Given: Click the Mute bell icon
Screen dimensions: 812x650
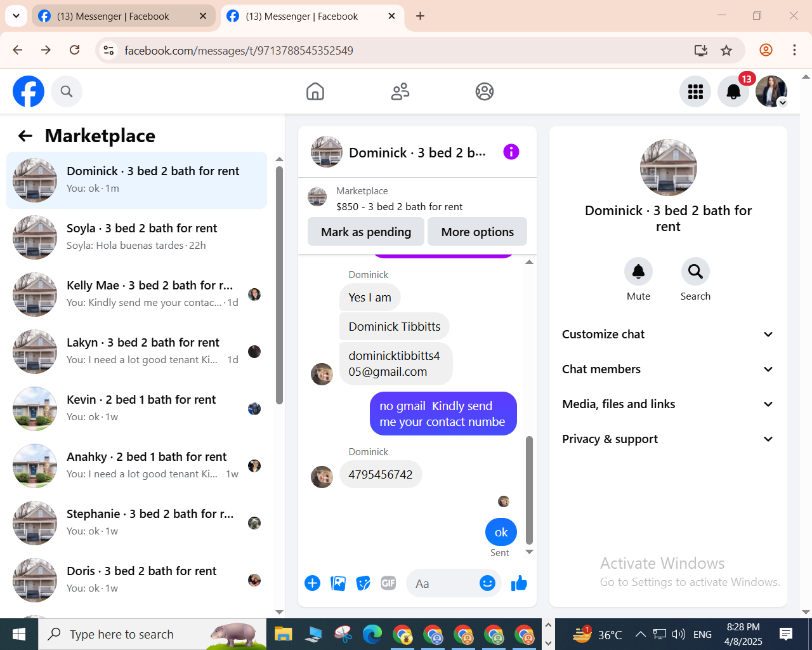Looking at the screenshot, I should pos(638,272).
